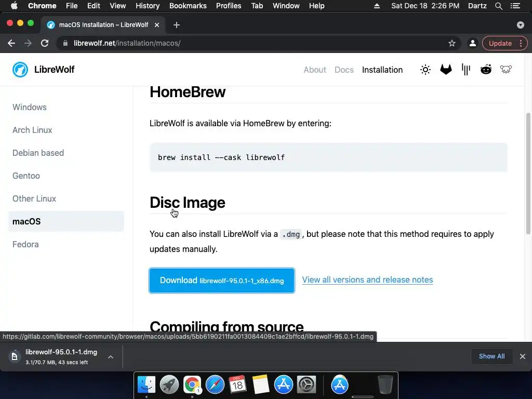Open Notes from the Dock
The height and width of the screenshot is (399, 532).
tap(261, 385)
